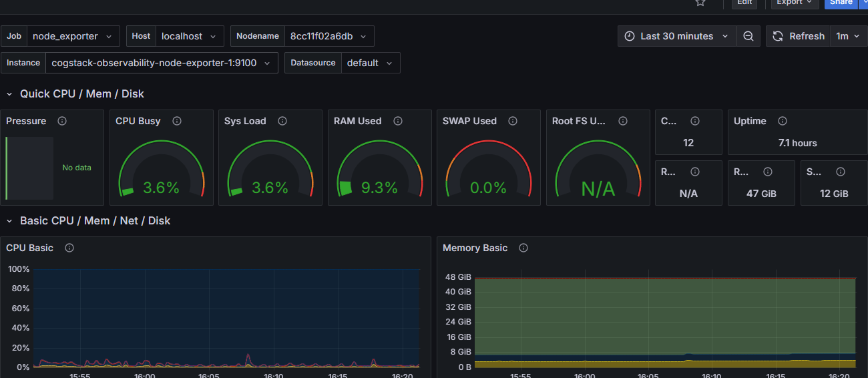Click the Refresh dashboard button

(799, 36)
